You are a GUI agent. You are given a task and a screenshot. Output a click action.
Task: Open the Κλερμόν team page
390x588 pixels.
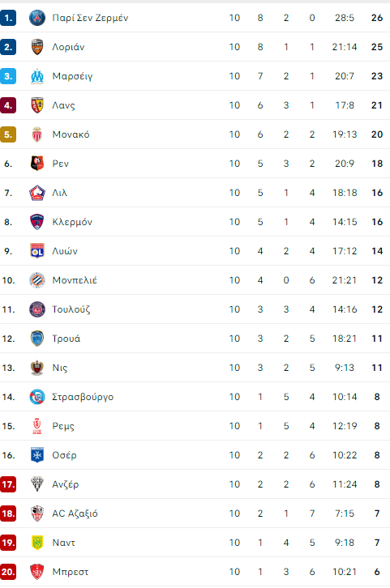click(72, 222)
